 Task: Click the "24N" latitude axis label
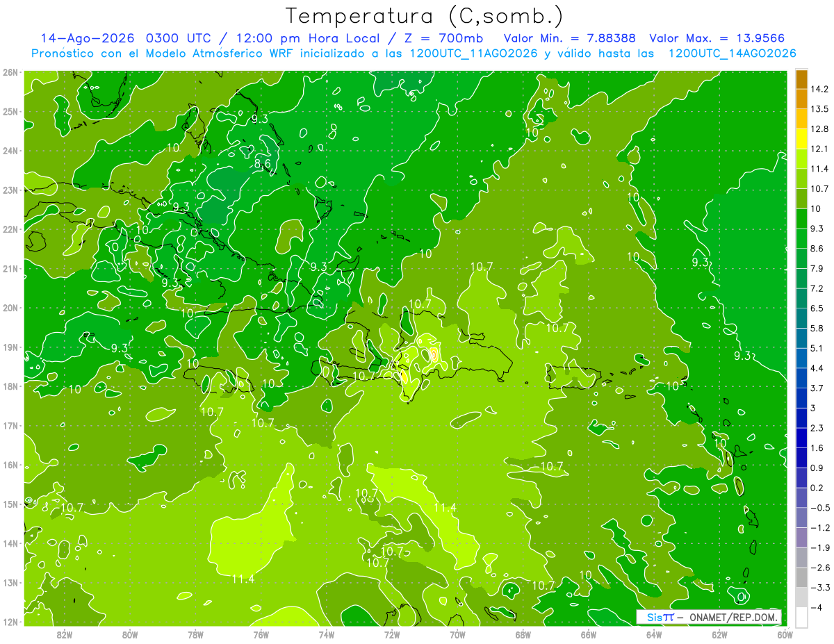click(10, 151)
